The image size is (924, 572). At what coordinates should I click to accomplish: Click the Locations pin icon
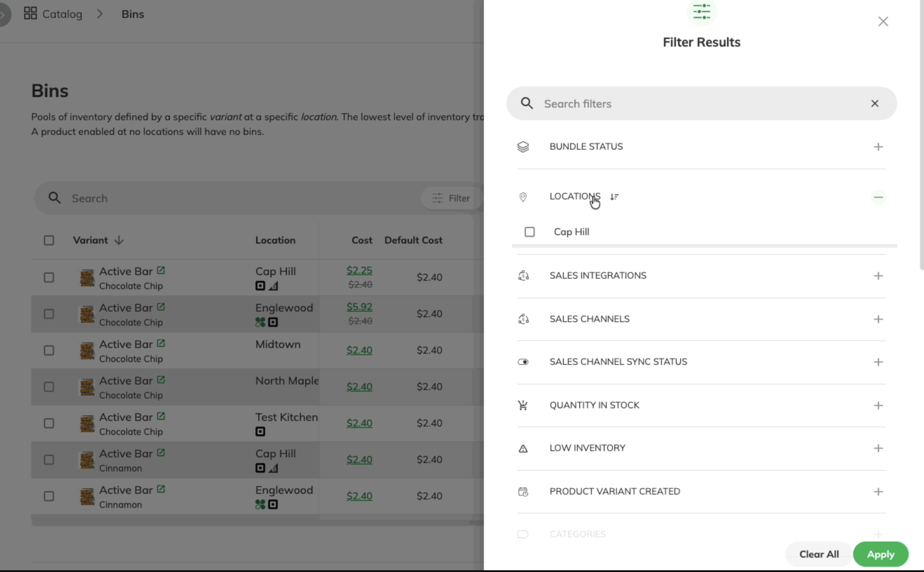[x=523, y=197]
